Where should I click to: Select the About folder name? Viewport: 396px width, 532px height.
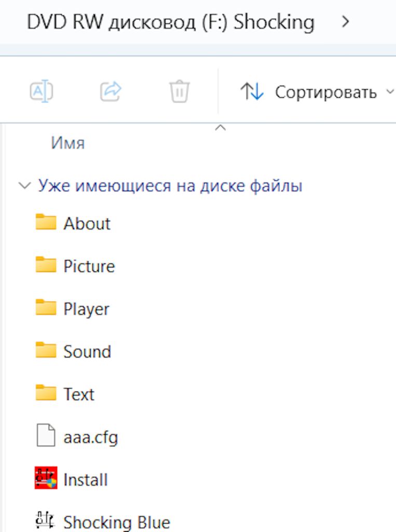click(x=87, y=223)
